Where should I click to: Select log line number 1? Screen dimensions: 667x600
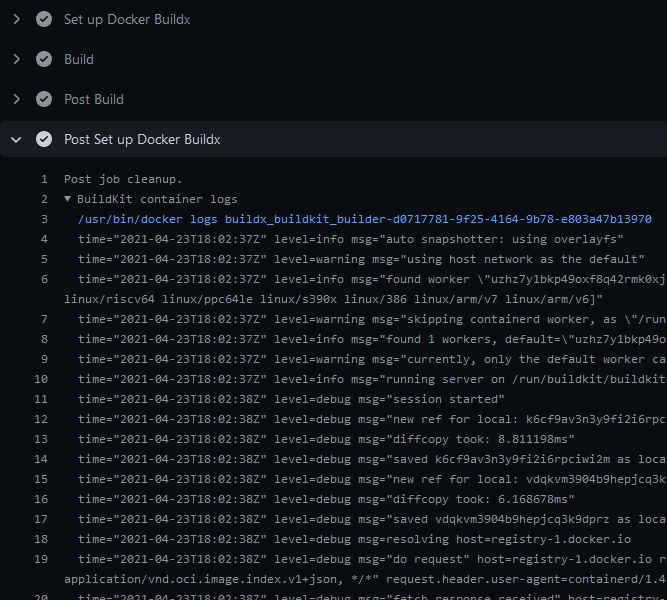pyautogui.click(x=44, y=179)
